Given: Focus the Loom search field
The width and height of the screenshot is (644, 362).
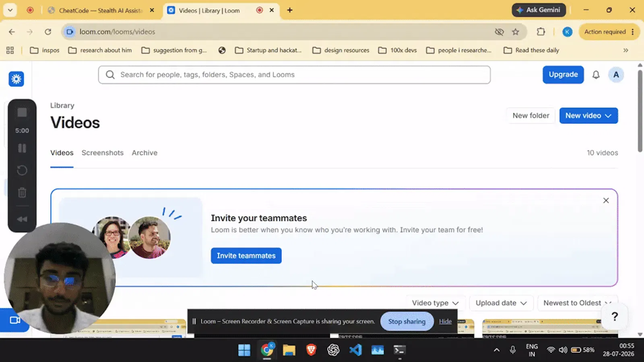Looking at the screenshot, I should (x=294, y=75).
